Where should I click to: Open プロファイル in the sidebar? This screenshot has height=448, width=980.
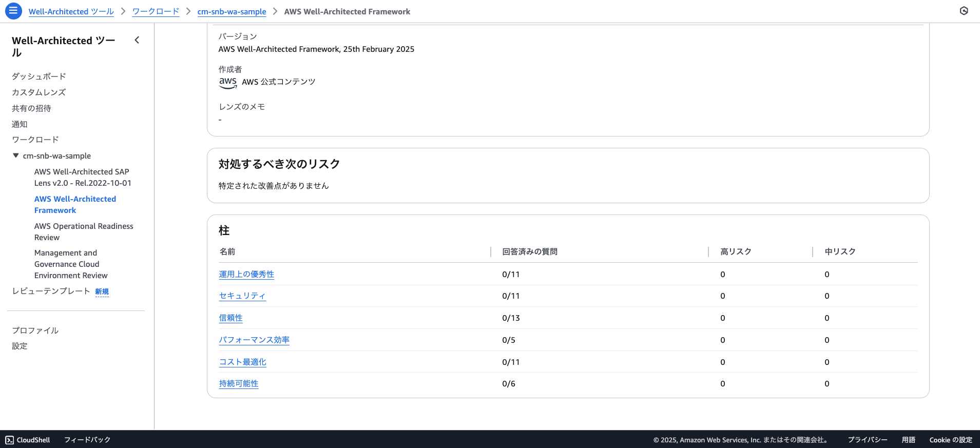pos(35,330)
